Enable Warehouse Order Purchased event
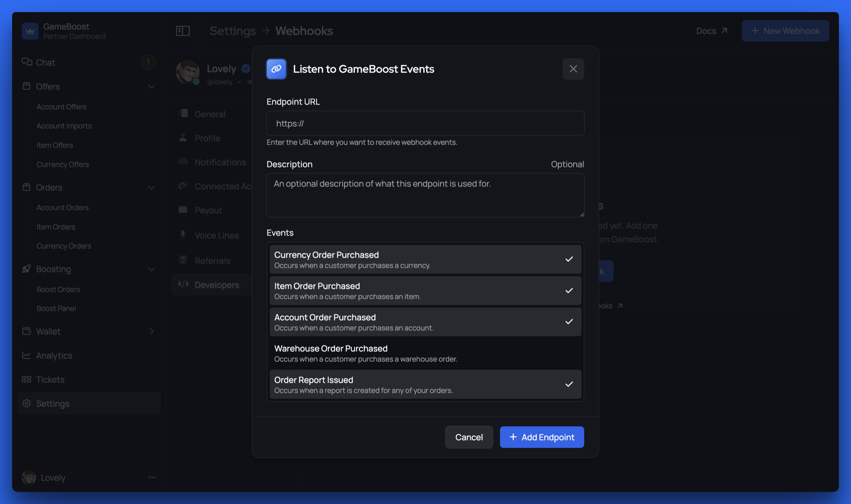The width and height of the screenshot is (851, 504). (x=425, y=353)
